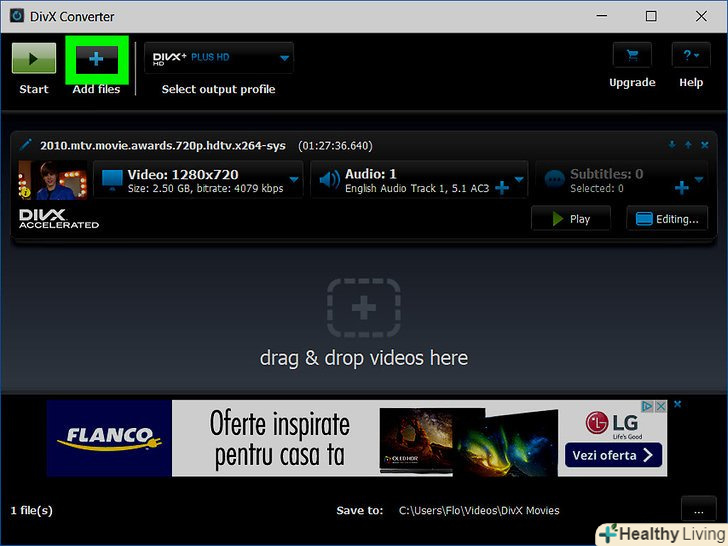Click the AdChoices icon on the ad
Viewport: 728px width, 546px height.
[647, 406]
